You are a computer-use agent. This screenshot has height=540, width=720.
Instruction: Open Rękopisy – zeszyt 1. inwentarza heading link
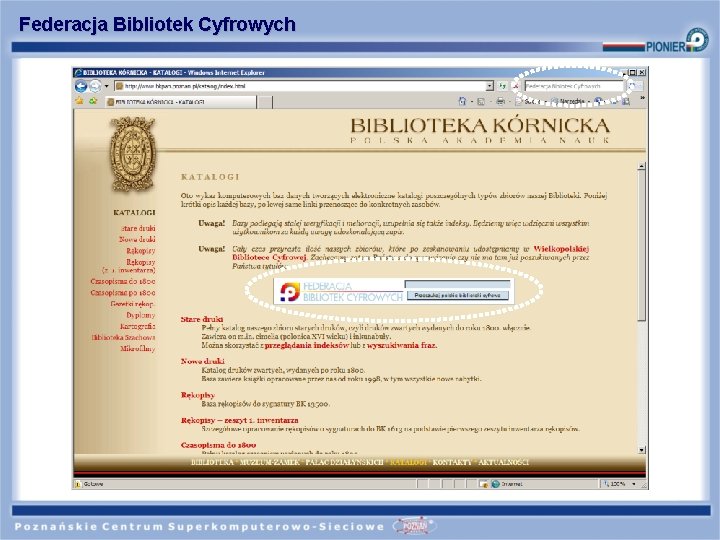(x=239, y=420)
